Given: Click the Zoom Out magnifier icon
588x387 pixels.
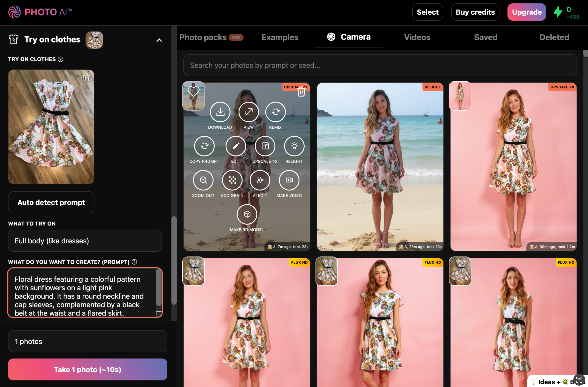Looking at the screenshot, I should [x=203, y=180].
